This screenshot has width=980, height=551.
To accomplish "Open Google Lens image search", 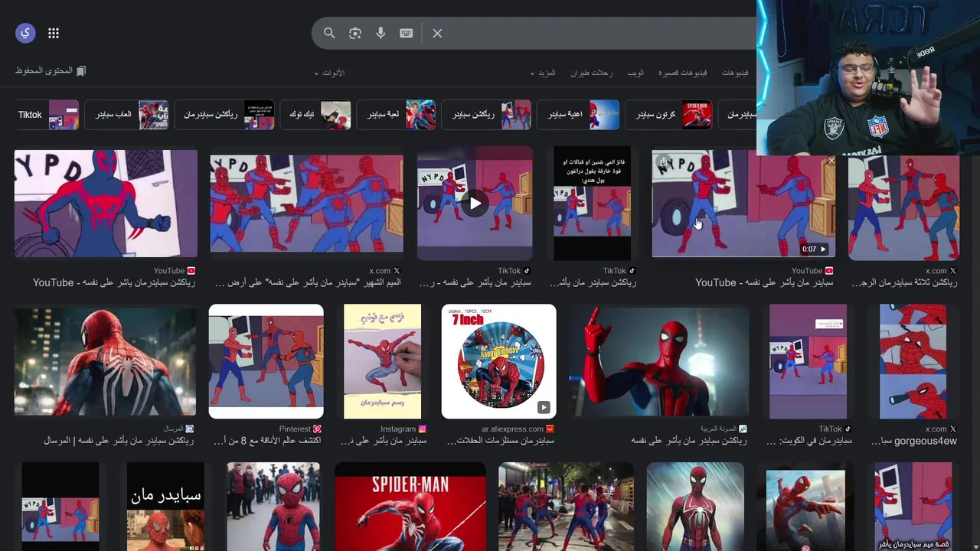I will 354,33.
